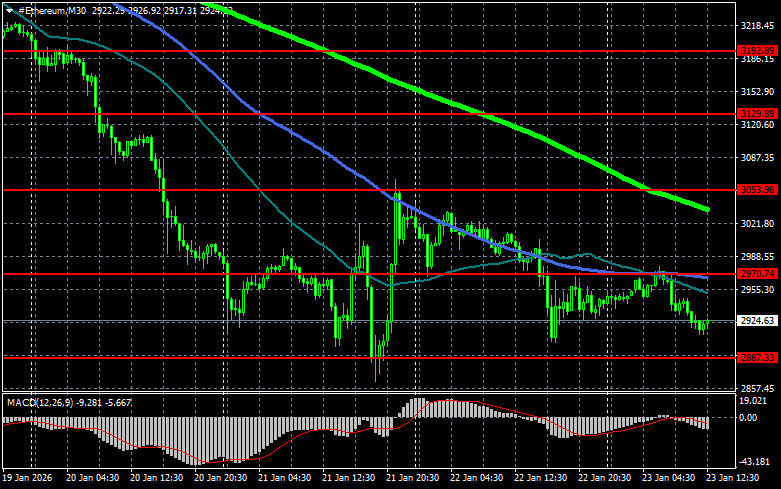Click the 3152.90 price scale value
The height and width of the screenshot is (489, 781).
[x=758, y=92]
